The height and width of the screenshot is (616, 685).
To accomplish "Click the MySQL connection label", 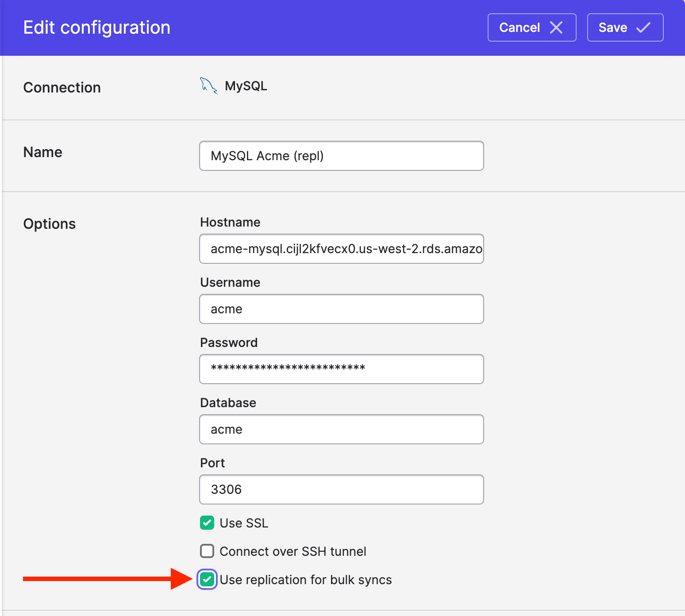I will (246, 86).
